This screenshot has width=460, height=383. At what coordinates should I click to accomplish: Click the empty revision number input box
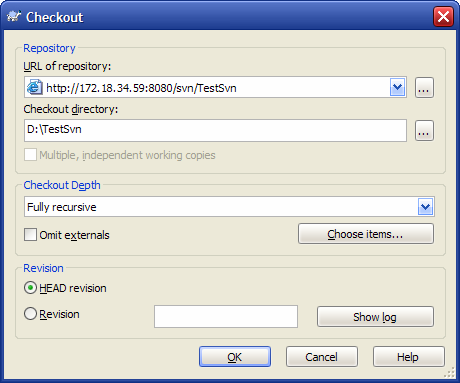(226, 316)
